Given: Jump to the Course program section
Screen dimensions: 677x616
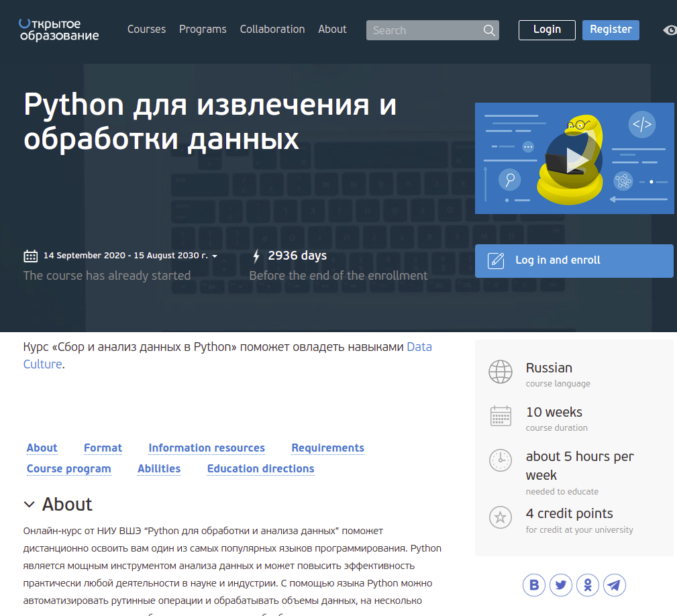Looking at the screenshot, I should [68, 469].
